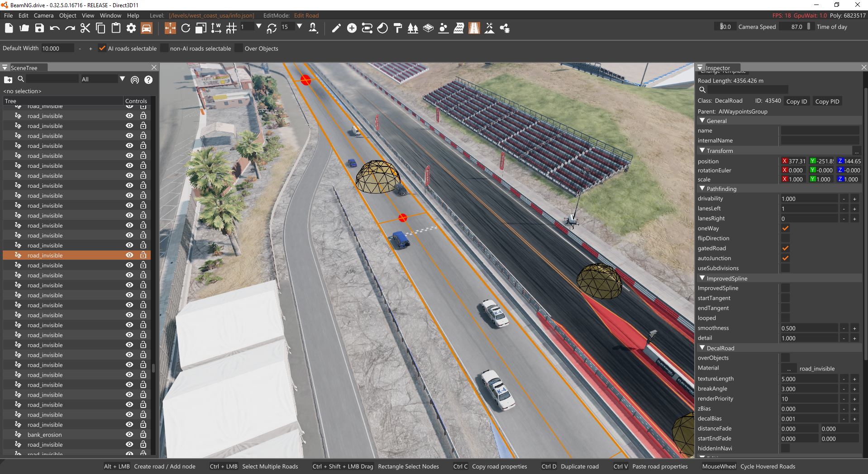This screenshot has width=868, height=474.
Task: Click the Copy PID button
Action: point(827,101)
